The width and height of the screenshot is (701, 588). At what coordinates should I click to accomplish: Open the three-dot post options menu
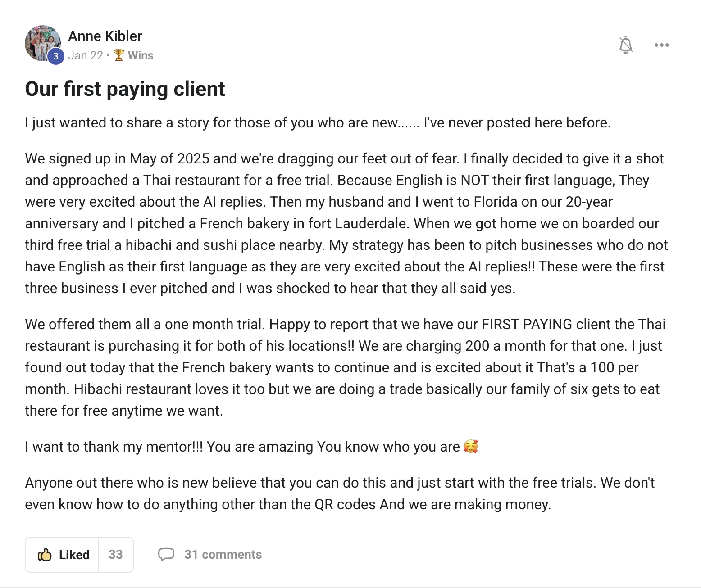(x=661, y=45)
